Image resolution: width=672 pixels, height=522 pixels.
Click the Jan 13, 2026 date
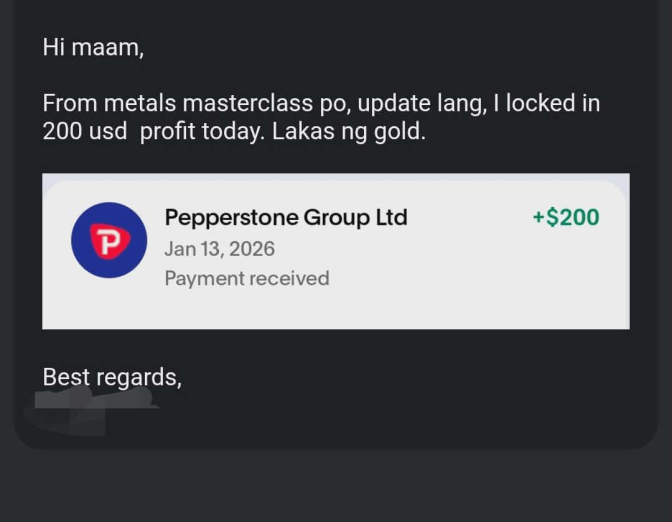(219, 248)
